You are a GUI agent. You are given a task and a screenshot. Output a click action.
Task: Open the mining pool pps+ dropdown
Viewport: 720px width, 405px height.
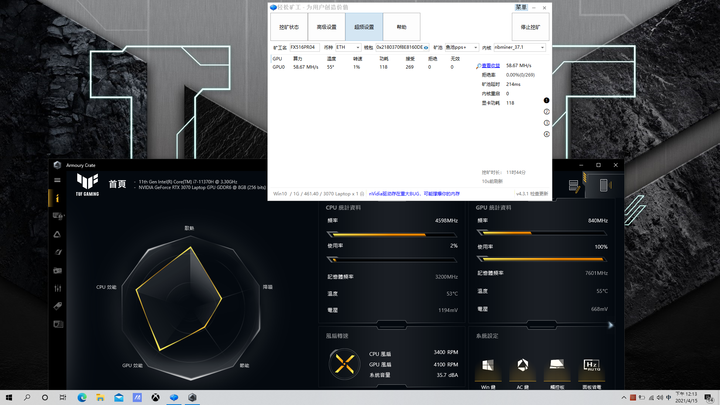coord(461,47)
